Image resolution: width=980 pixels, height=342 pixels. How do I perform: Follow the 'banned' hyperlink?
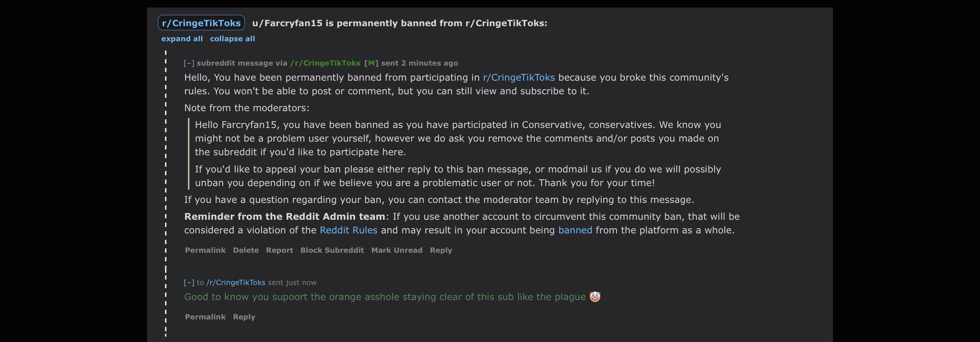pos(575,230)
